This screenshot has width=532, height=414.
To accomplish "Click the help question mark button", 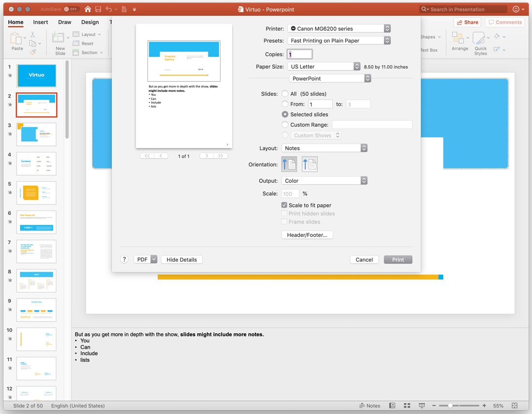I will click(124, 260).
